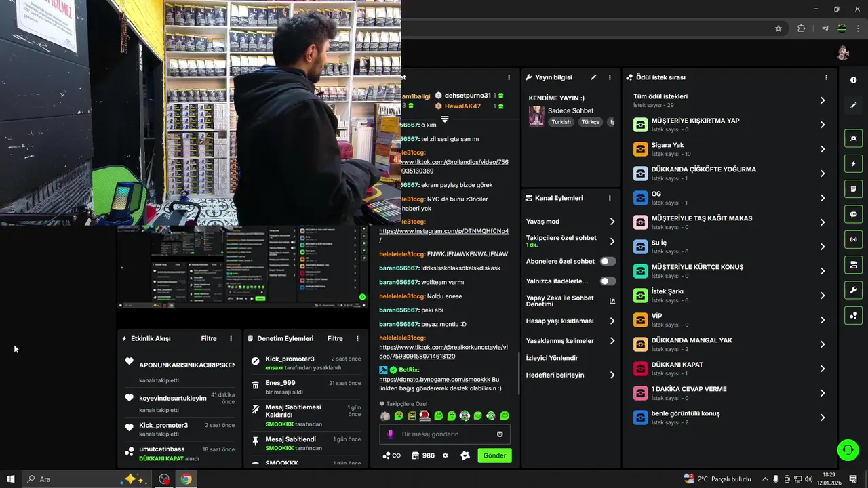Focus the Bir mesaj gönderin input

444,434
